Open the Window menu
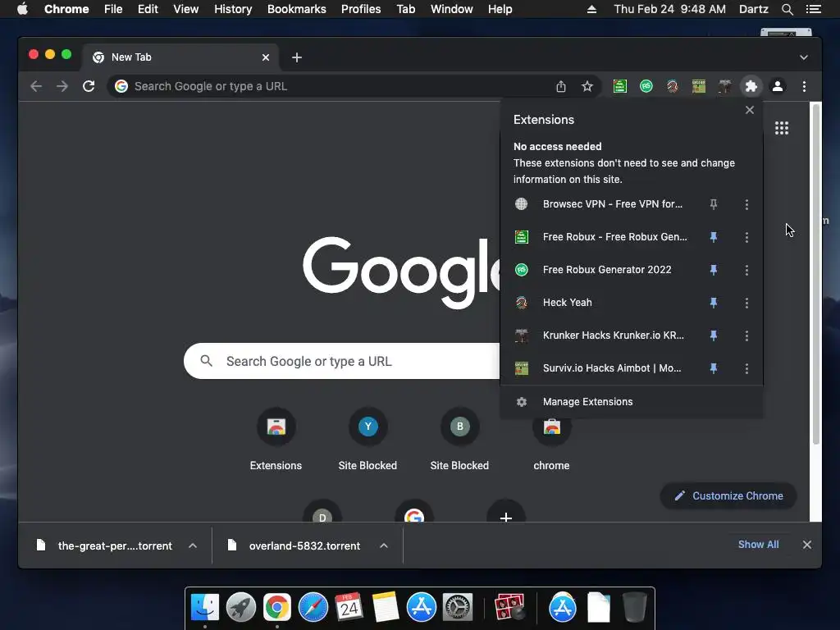 [x=452, y=9]
